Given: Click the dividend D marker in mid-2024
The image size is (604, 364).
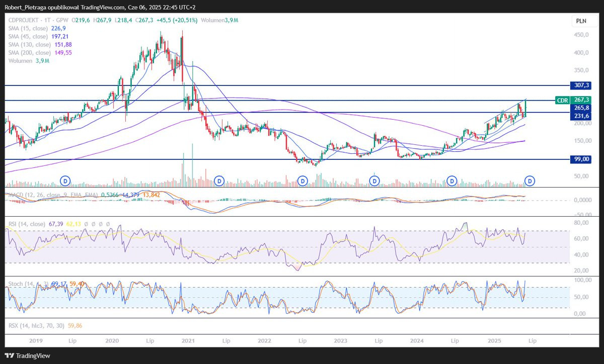Looking at the screenshot, I should [452, 180].
